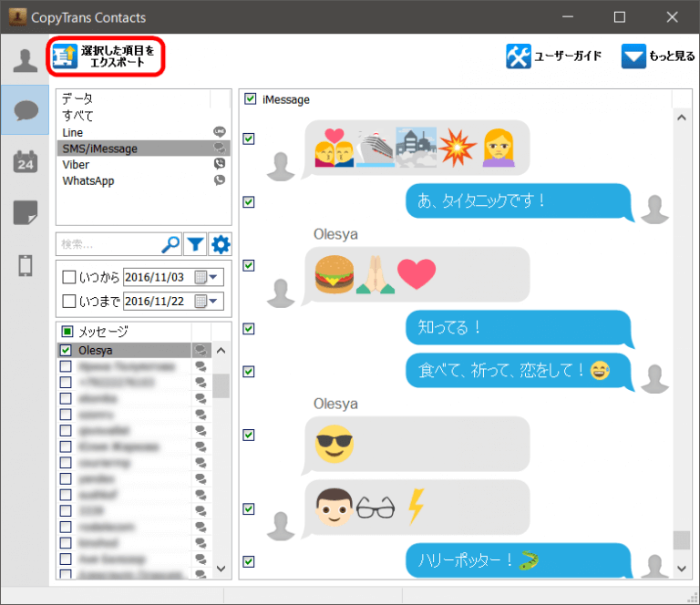Viewport: 700px width, 605px height.
Task: Click the 'ハリーポッター！' message bubble
Action: (519, 560)
